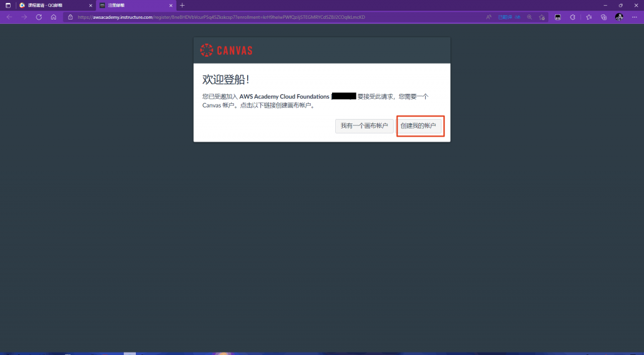The height and width of the screenshot is (355, 644).
Task: Click the 欢迎登船! heading text
Action: point(226,80)
